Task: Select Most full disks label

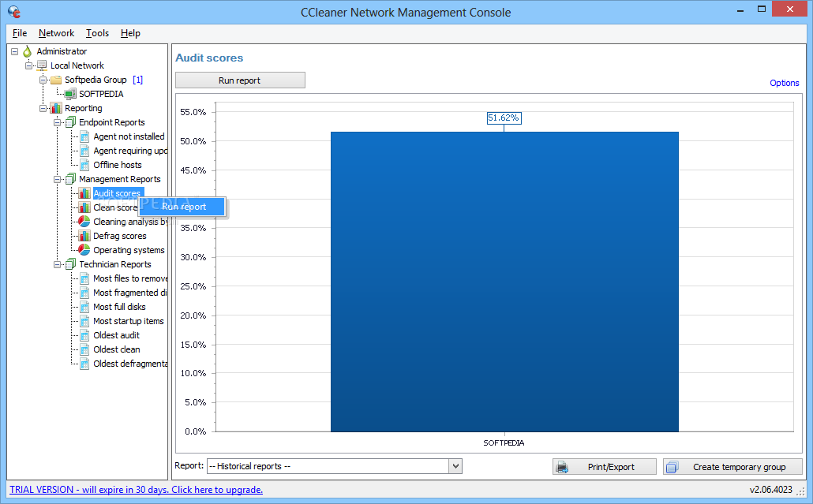Action: click(x=119, y=307)
